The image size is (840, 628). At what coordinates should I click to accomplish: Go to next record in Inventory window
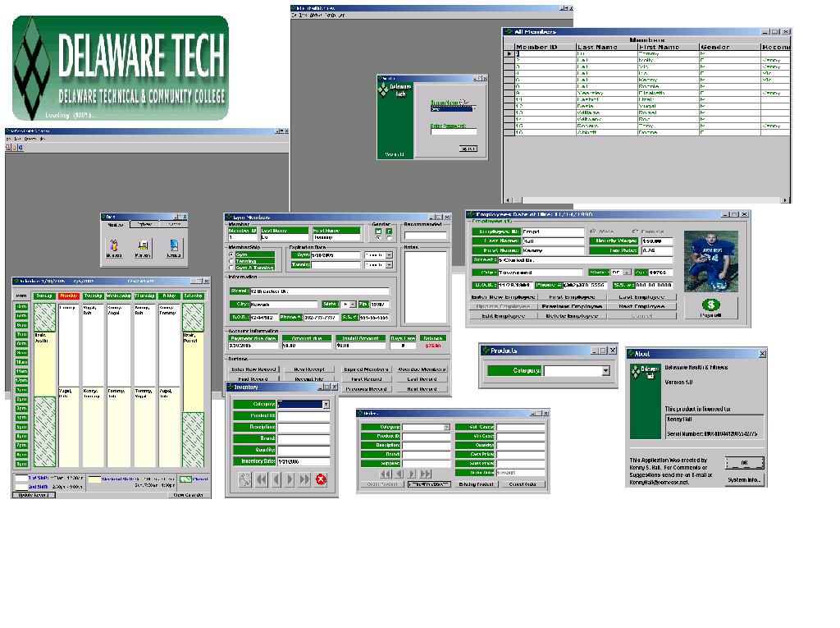(x=290, y=479)
